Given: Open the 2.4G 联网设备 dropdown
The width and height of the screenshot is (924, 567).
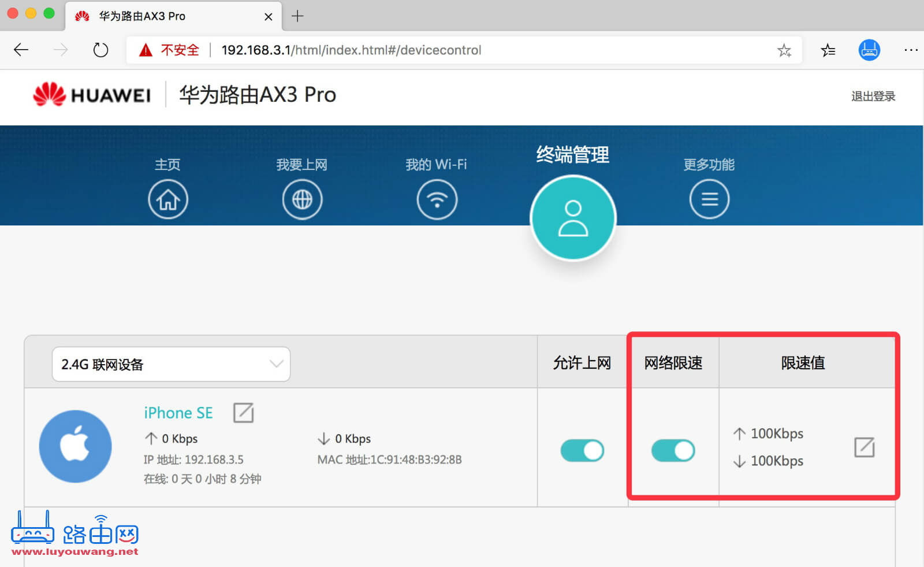Looking at the screenshot, I should tap(170, 364).
